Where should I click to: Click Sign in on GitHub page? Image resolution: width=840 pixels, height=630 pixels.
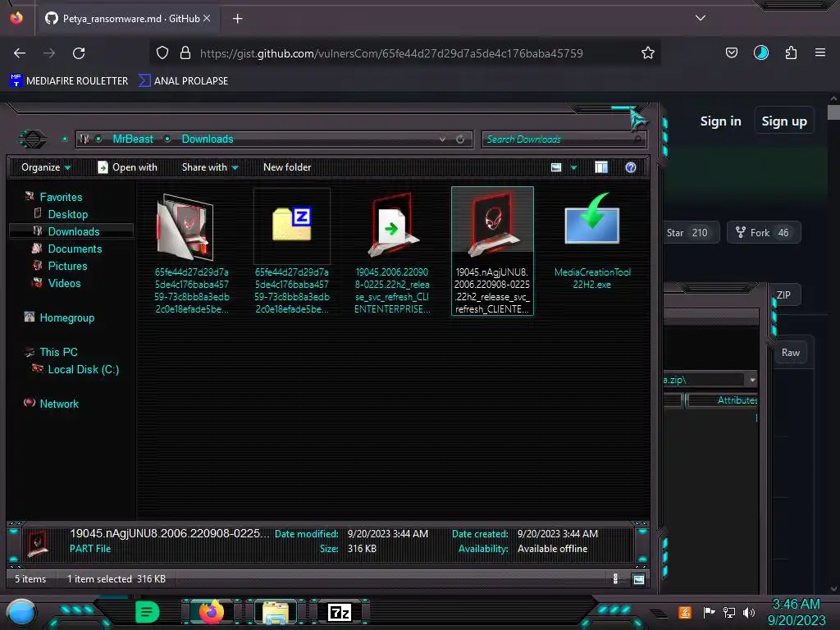(x=720, y=121)
